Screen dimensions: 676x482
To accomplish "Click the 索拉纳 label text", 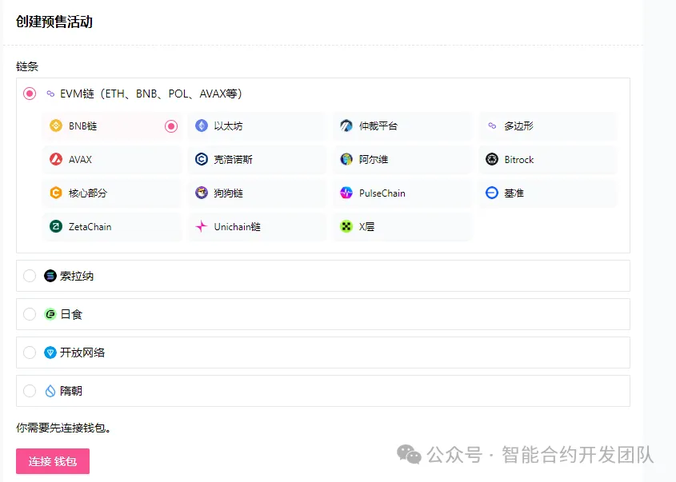I will pyautogui.click(x=76, y=276).
